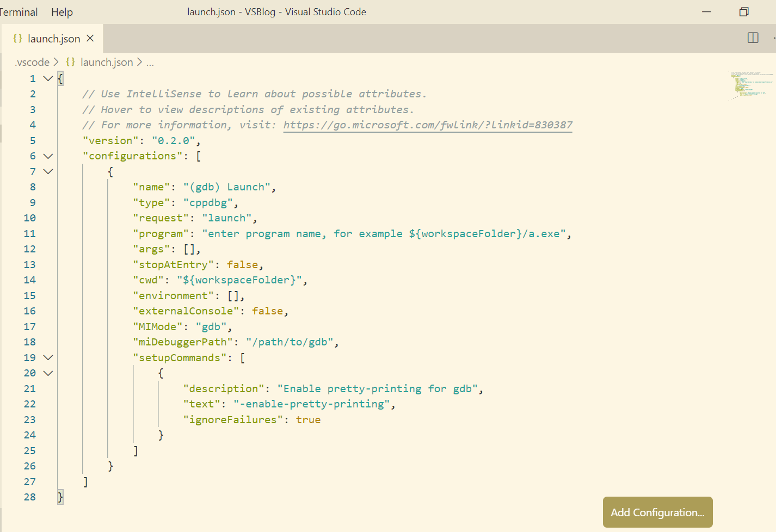Viewport: 776px width, 532px height.
Task: Open the go.microsoft.com fwlink URL
Action: [427, 125]
